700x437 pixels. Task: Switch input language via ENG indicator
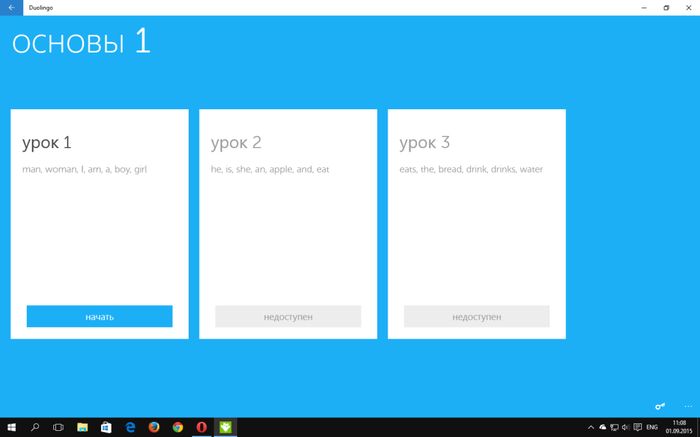652,427
